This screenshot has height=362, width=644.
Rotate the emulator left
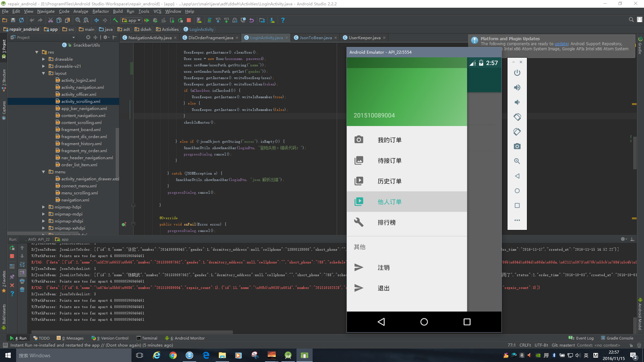[x=517, y=117]
